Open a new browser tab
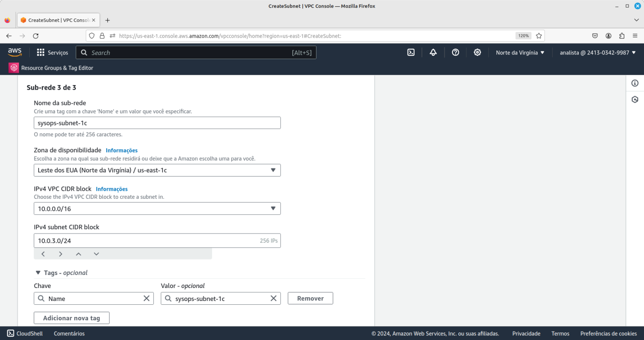This screenshot has height=340, width=644. 107,20
